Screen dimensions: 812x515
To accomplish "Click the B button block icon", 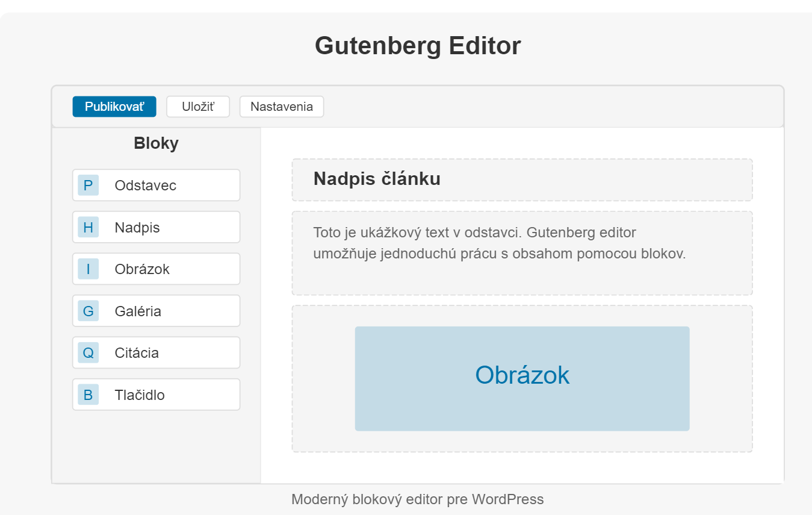I will [88, 395].
